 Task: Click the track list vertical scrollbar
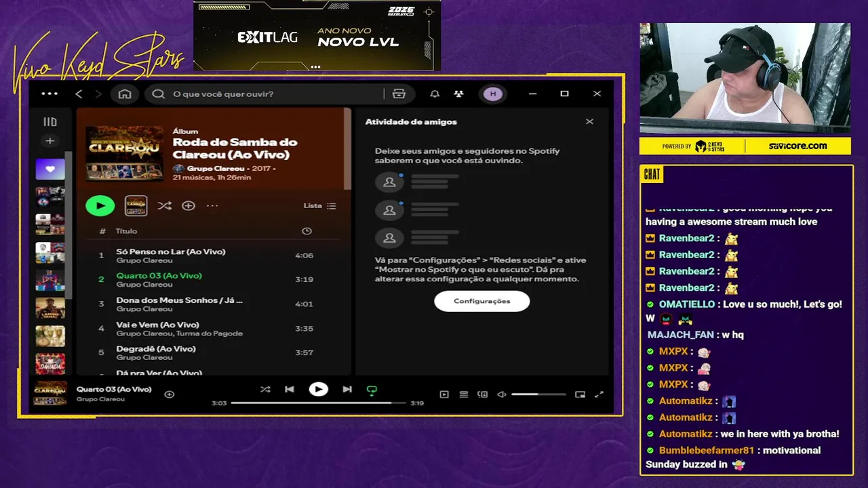click(x=348, y=148)
